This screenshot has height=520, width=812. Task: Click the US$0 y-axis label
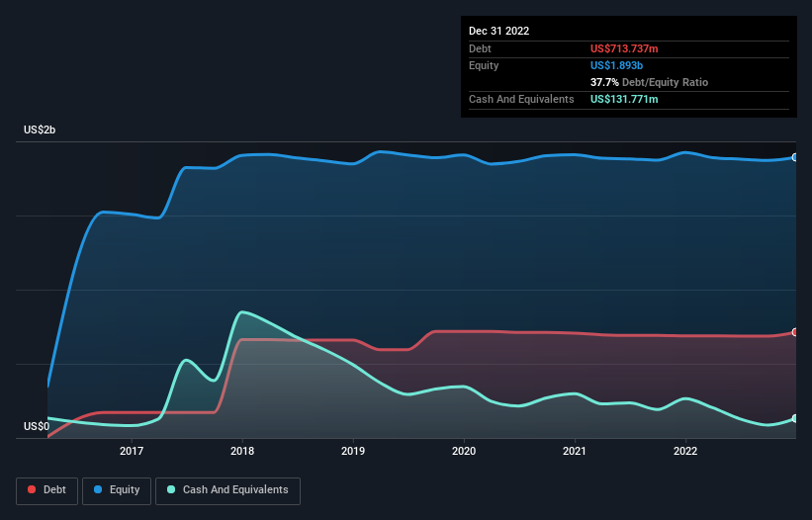[37, 426]
